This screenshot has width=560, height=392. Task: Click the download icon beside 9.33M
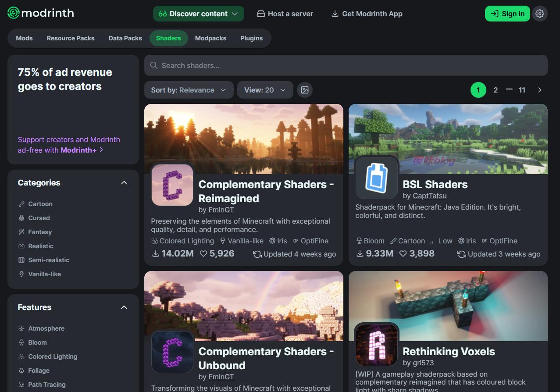(x=360, y=253)
